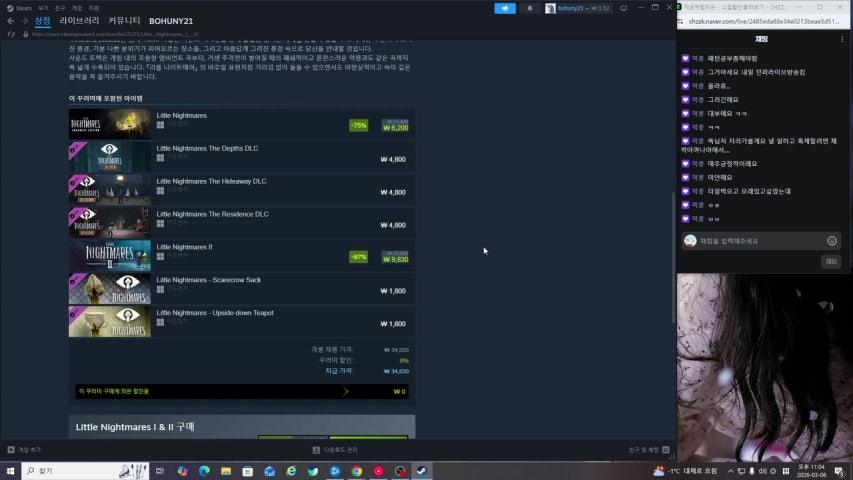Switch Steam to Big Picture display icon

coord(623,8)
